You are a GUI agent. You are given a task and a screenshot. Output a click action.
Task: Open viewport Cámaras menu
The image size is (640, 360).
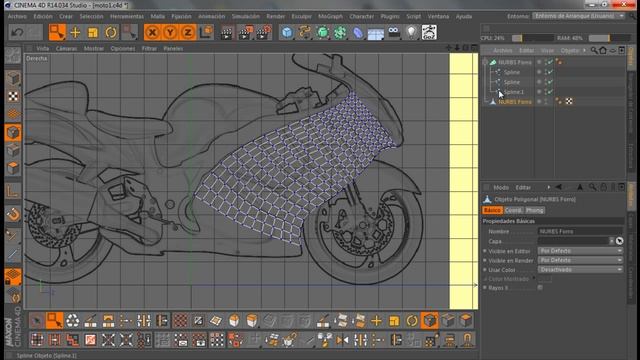click(x=66, y=48)
